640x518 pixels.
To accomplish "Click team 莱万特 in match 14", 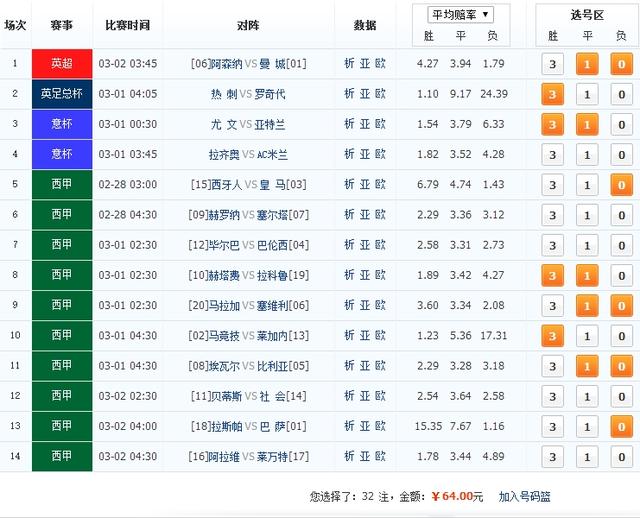I will coord(272,457).
